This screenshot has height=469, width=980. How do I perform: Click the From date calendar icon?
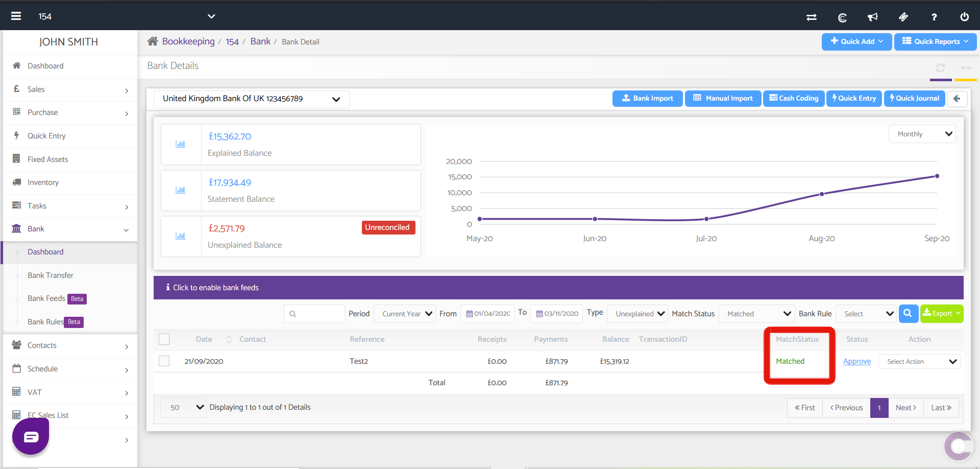pos(469,314)
